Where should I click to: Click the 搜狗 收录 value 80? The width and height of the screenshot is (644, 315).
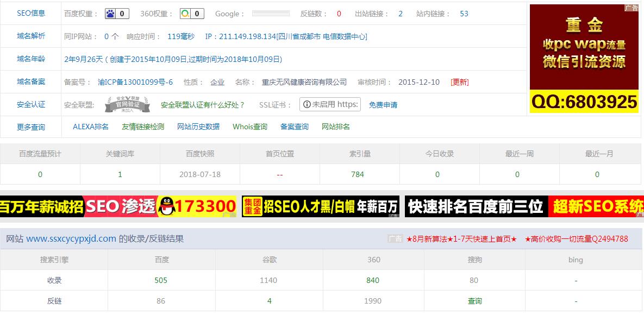(x=474, y=280)
